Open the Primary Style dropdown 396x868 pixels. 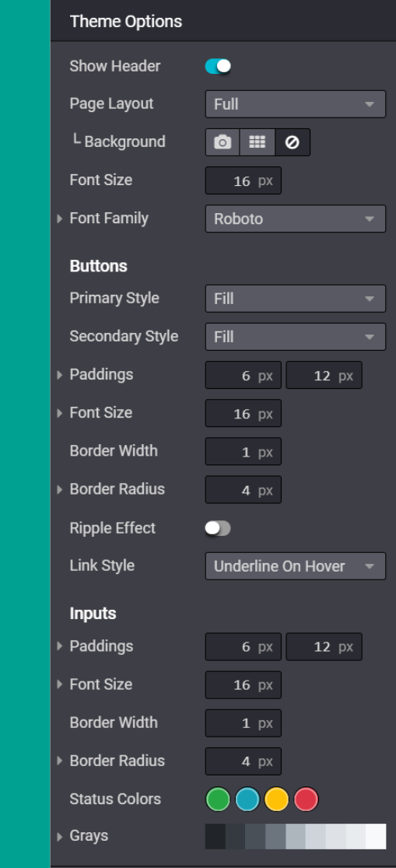[x=295, y=299]
